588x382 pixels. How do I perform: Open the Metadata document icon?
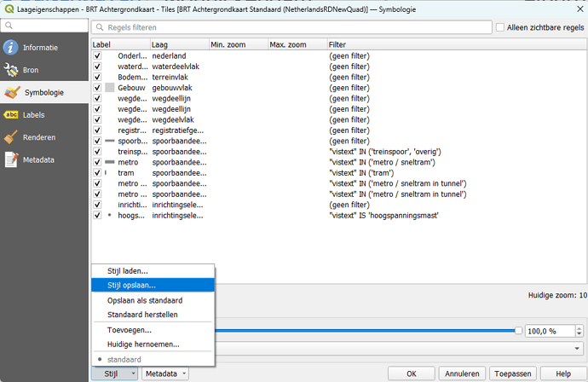(x=11, y=159)
